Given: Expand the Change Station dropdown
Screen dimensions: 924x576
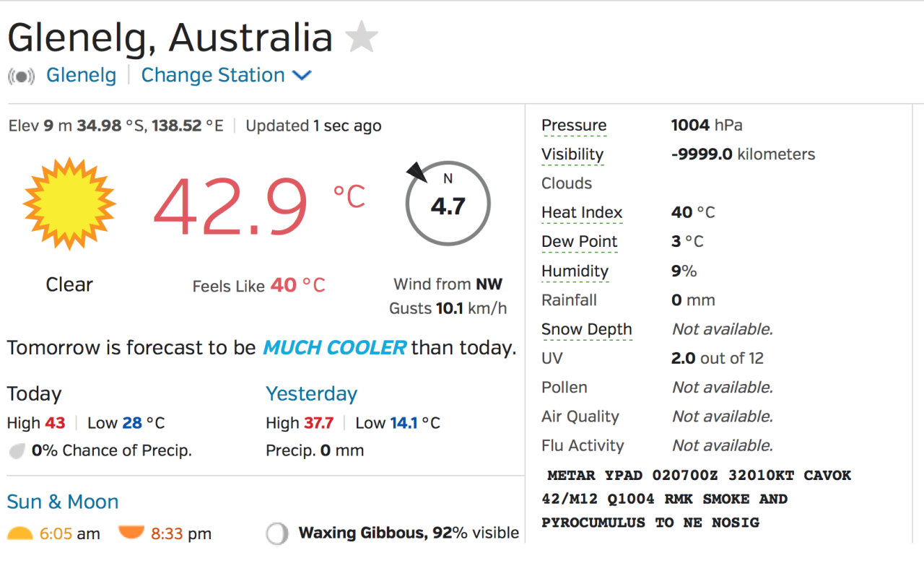Looking at the screenshot, I should point(213,75).
